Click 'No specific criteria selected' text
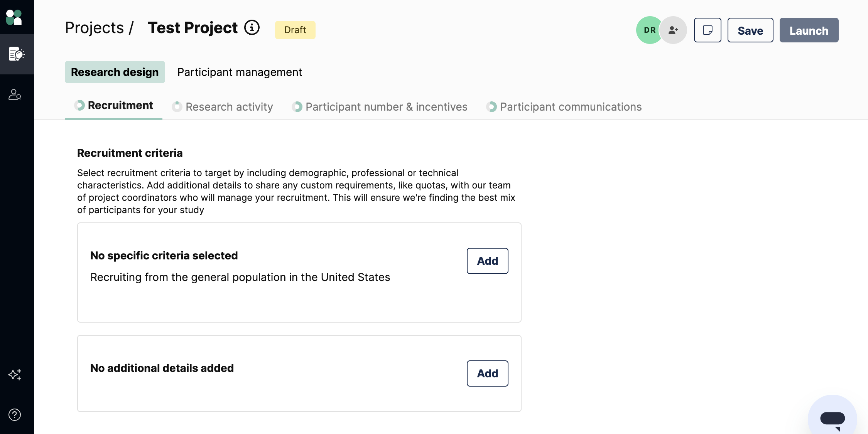This screenshot has height=434, width=868. pyautogui.click(x=164, y=256)
